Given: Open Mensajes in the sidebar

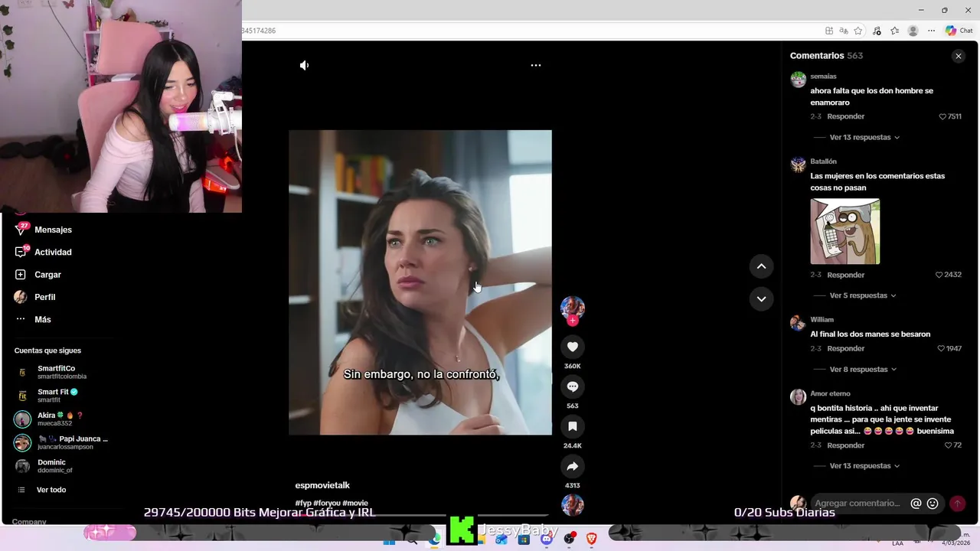Looking at the screenshot, I should pos(53,230).
